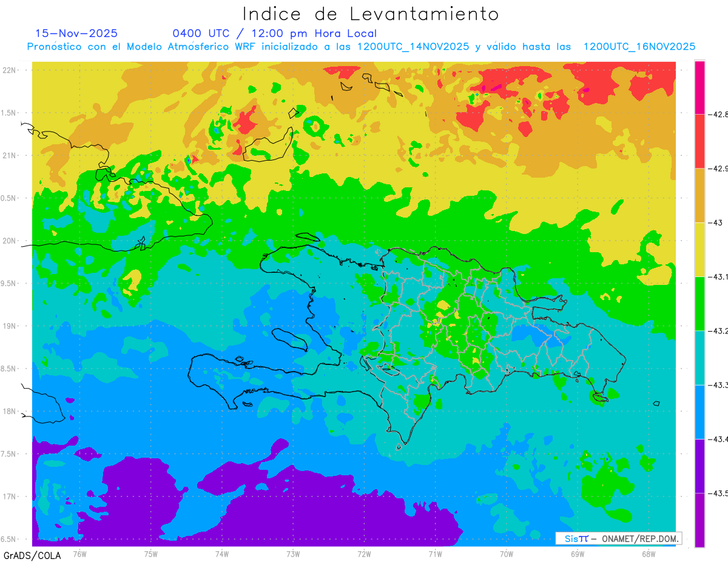Viewport: 728px width, 562px height.
Task: Click the longitude label '75W'
Action: pos(151,554)
